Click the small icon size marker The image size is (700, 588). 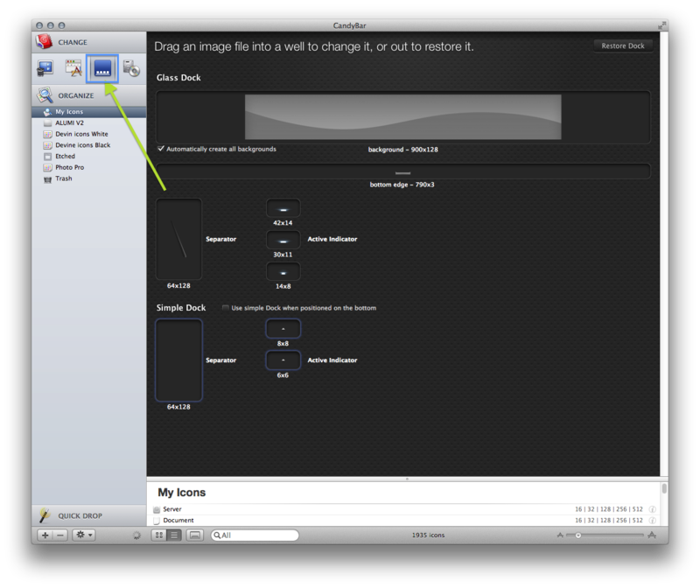560,535
